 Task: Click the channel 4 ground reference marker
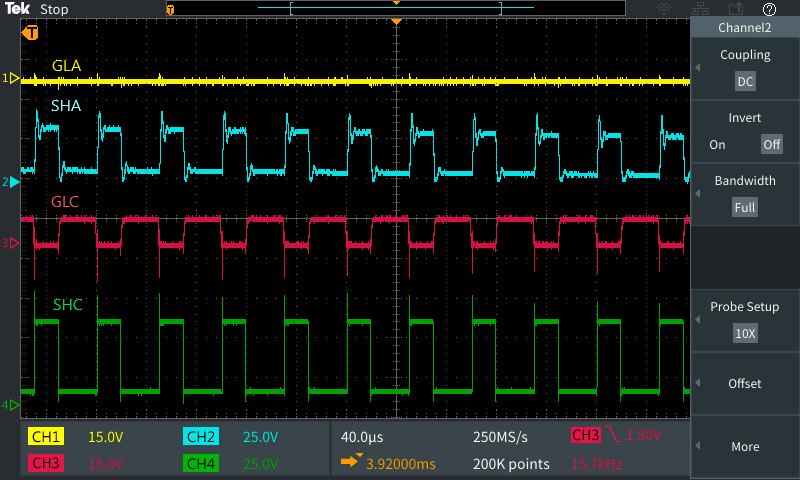pos(11,405)
